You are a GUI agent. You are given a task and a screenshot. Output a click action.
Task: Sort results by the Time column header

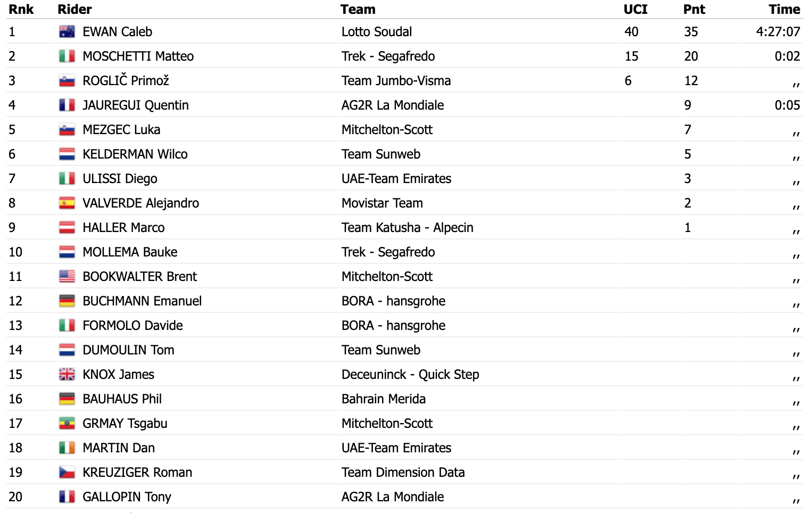tap(784, 10)
